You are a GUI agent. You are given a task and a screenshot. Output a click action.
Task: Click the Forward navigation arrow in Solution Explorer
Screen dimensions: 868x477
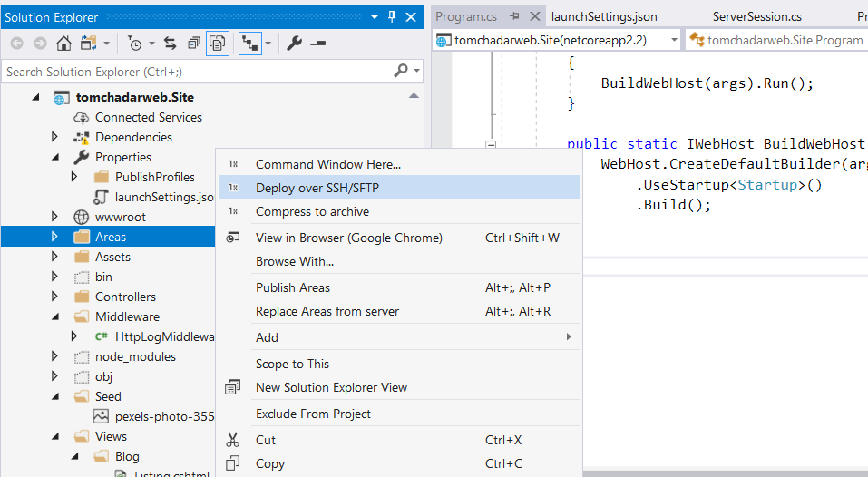pos(41,43)
